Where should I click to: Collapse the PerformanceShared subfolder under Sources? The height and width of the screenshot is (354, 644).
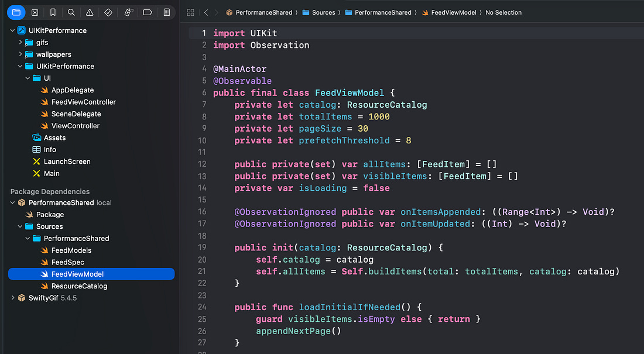point(28,238)
